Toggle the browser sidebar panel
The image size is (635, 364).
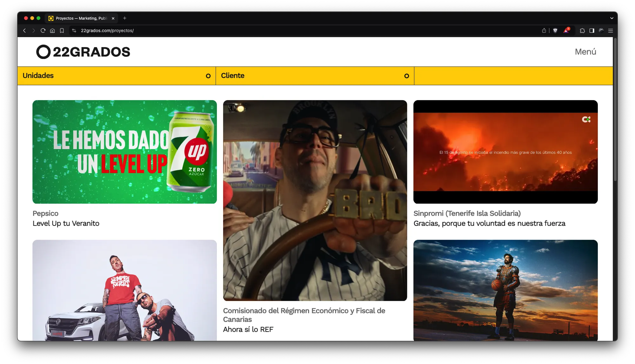592,31
